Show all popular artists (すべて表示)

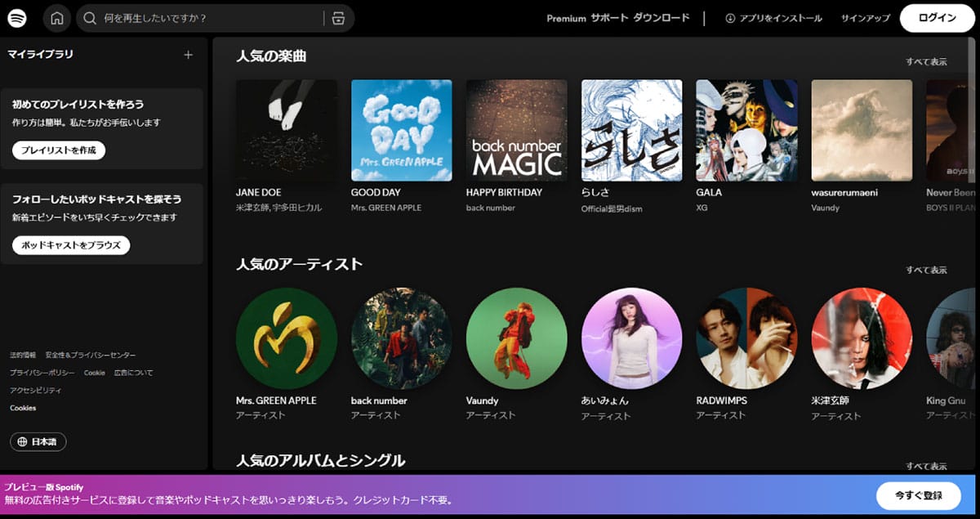[x=926, y=270]
